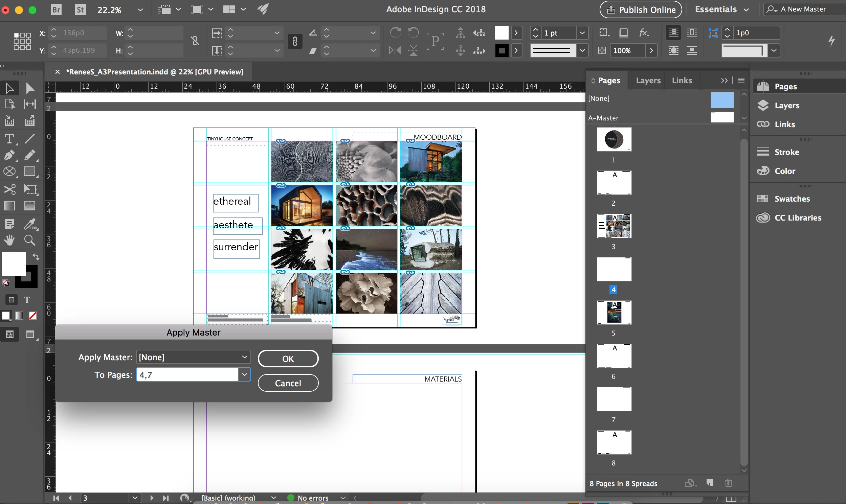
Task: Open the Apply Master dropdown
Action: 193,357
